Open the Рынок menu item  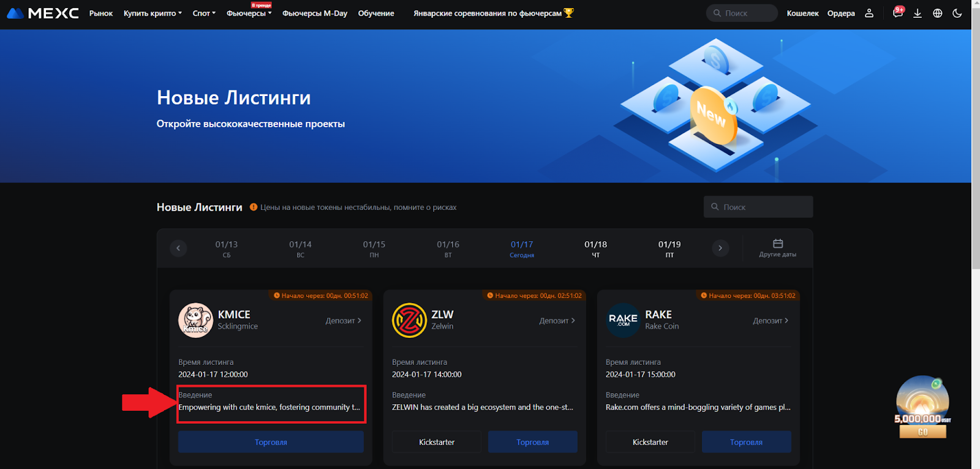point(101,13)
